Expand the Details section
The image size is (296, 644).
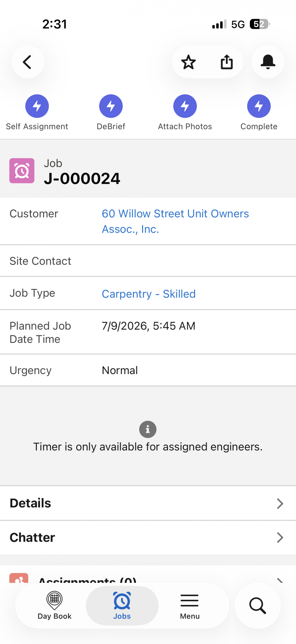pos(148,503)
